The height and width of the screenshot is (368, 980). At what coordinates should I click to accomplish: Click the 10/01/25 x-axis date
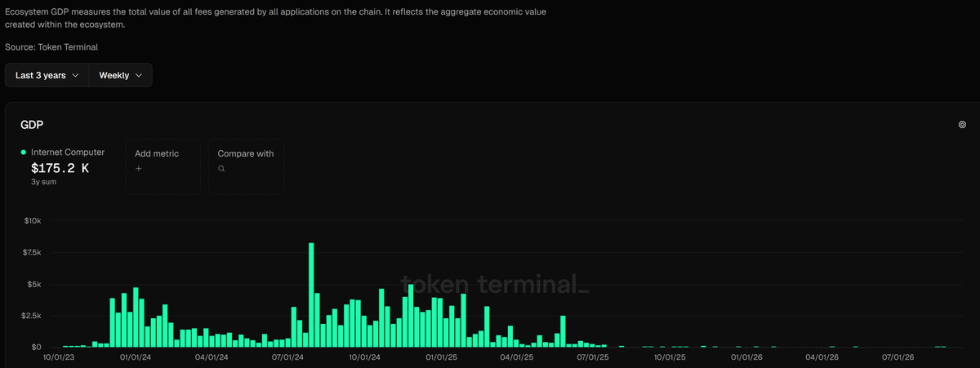(670, 357)
